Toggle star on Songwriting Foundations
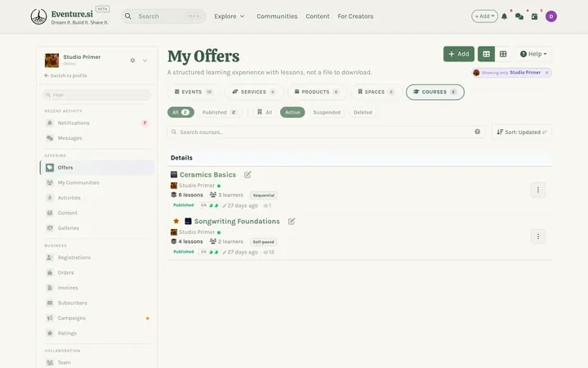Image resolution: width=588 pixels, height=368 pixels. click(176, 221)
